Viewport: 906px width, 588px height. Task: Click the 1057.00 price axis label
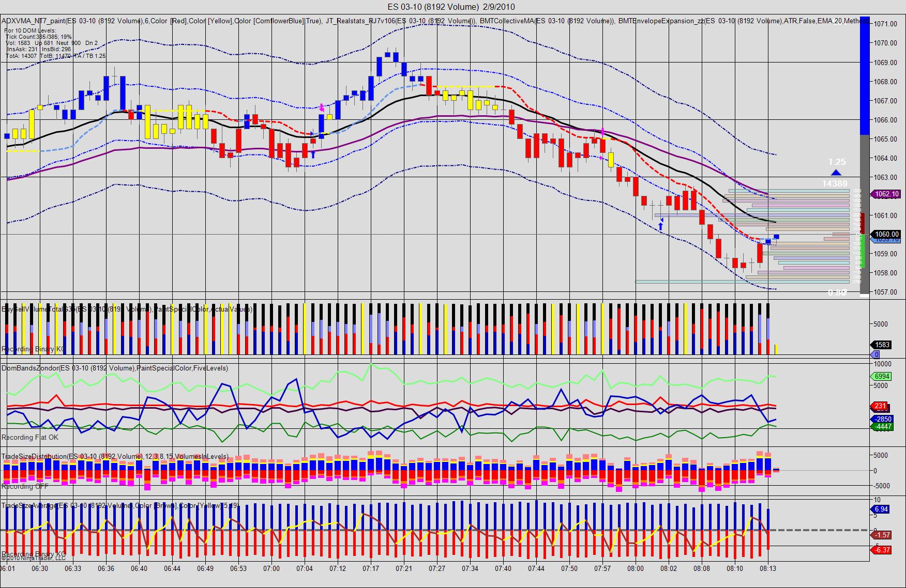click(886, 292)
